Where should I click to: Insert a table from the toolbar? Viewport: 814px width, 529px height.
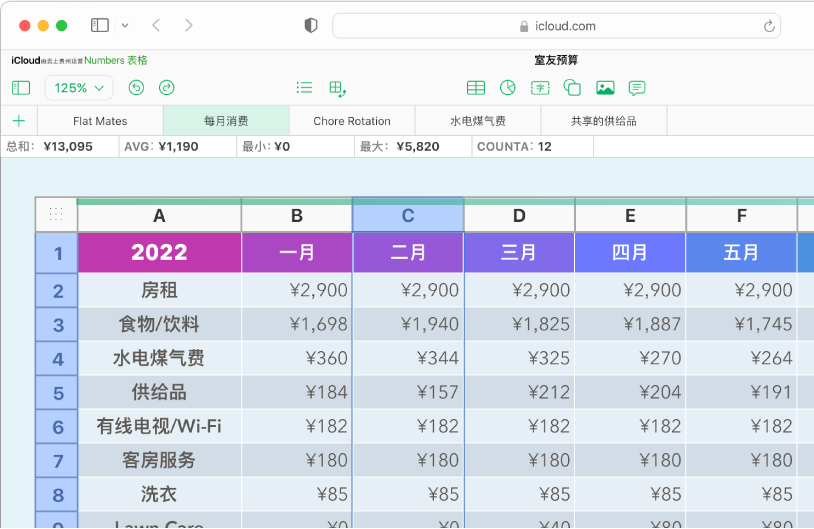pos(476,88)
